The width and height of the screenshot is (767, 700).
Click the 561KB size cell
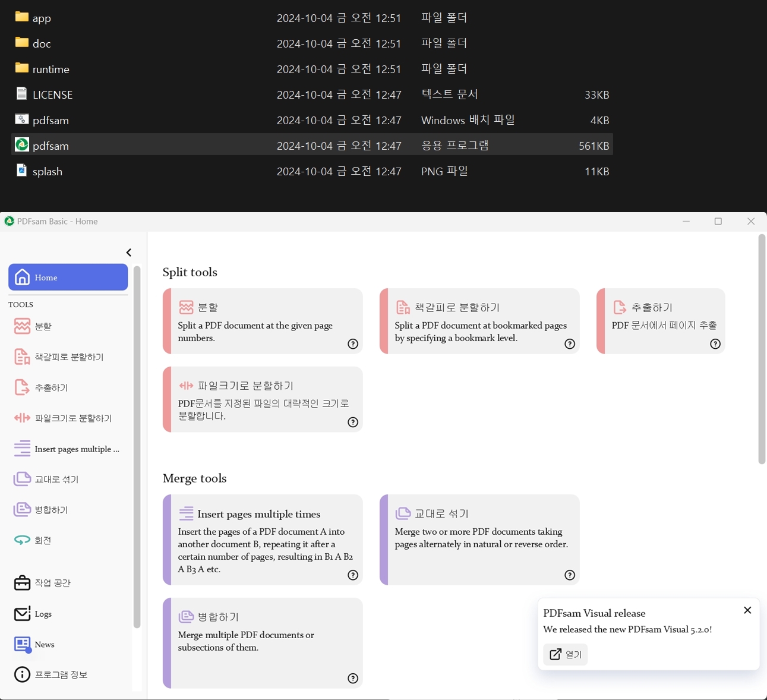[594, 146]
